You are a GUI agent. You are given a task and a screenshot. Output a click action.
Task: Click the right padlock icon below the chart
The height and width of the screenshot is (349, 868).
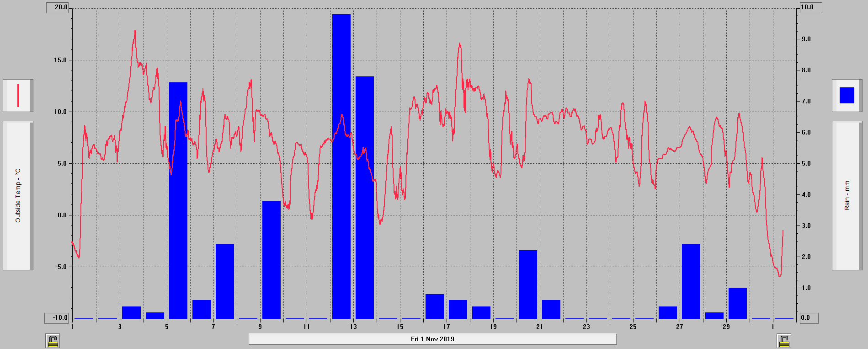(784, 341)
